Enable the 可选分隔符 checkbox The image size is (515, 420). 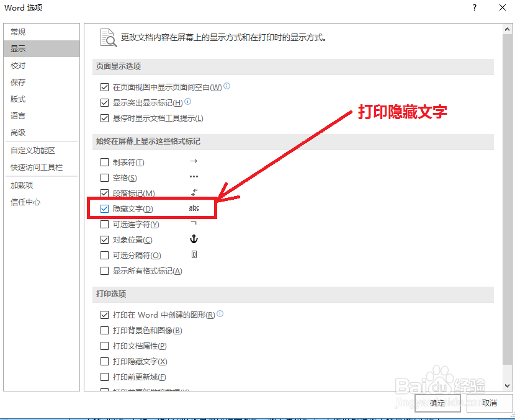pos(104,255)
